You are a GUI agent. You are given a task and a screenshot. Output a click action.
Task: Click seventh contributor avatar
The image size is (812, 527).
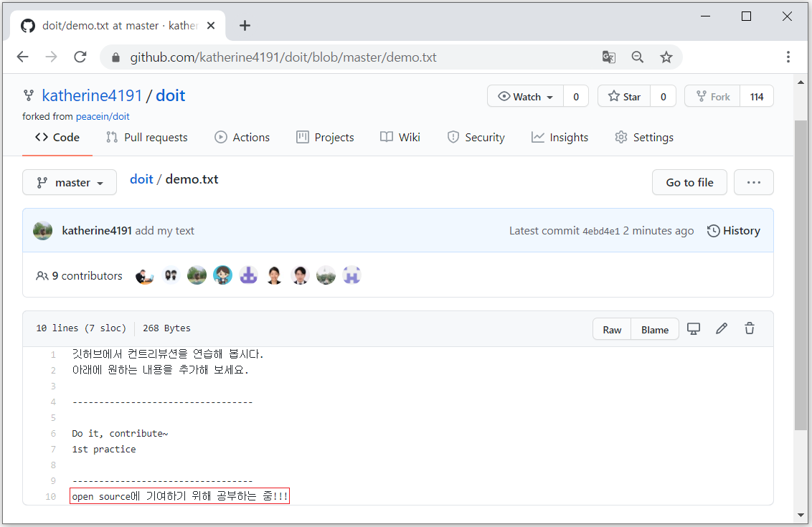(x=301, y=276)
